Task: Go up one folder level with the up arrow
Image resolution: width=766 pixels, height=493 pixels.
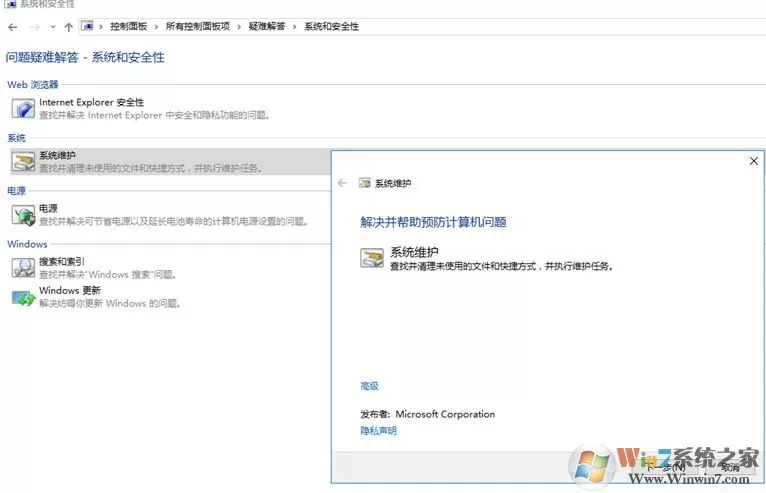Action: click(x=68, y=27)
